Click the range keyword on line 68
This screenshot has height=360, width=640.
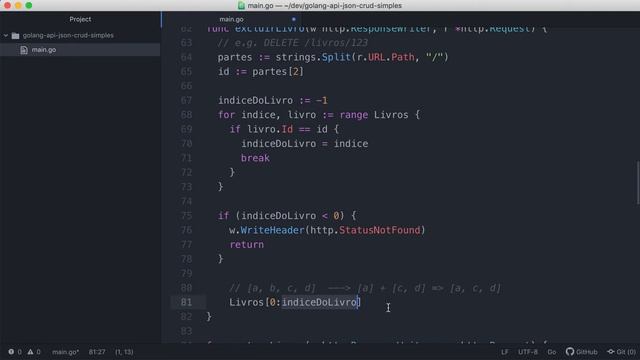tap(353, 115)
